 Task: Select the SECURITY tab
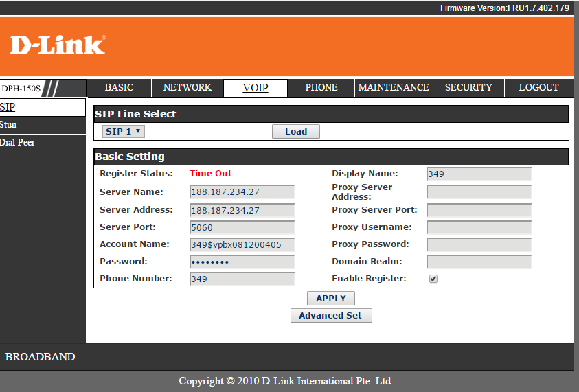click(468, 88)
